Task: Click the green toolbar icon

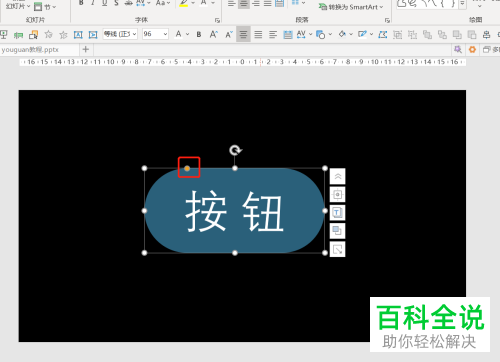Action: [x=18, y=34]
